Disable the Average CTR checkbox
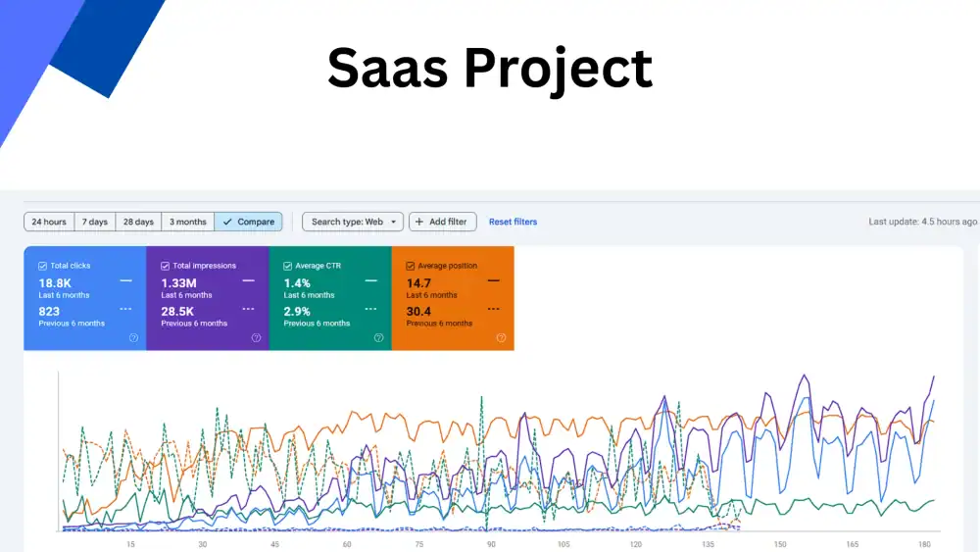 tap(287, 266)
